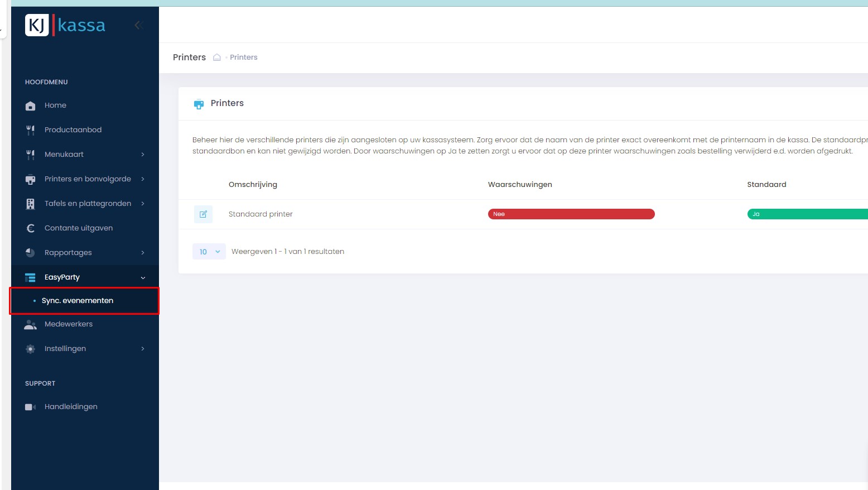Select Sync. evenementen menu item
This screenshot has height=490, width=868.
pyautogui.click(x=78, y=301)
